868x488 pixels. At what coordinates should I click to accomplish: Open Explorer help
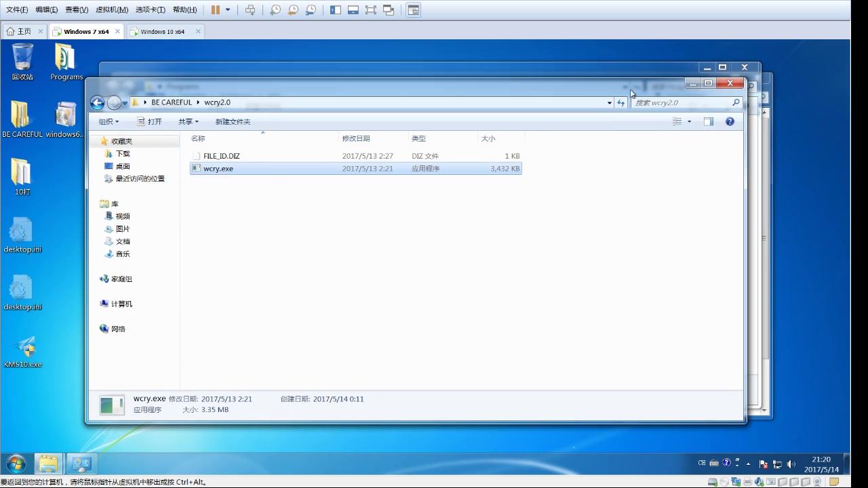tap(730, 122)
